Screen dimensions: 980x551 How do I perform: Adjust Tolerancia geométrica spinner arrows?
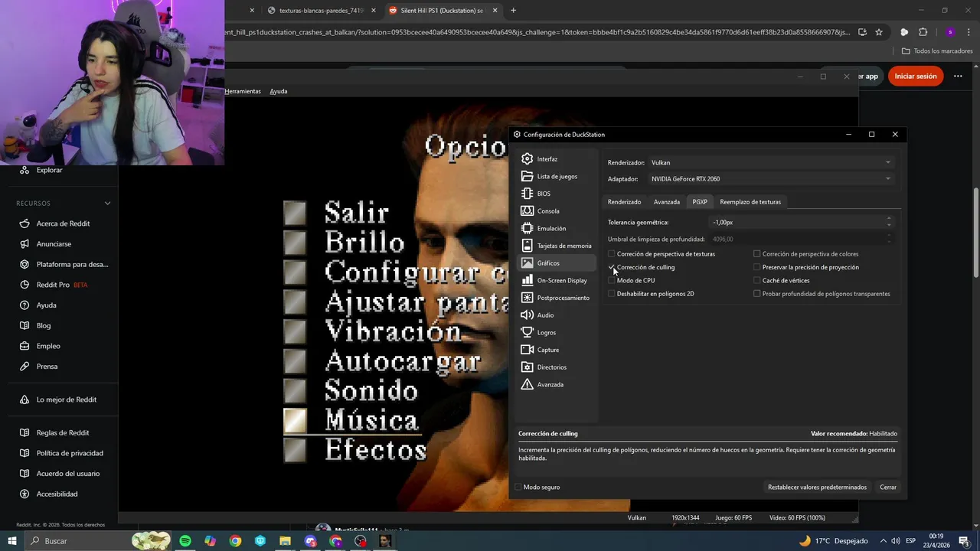click(889, 222)
